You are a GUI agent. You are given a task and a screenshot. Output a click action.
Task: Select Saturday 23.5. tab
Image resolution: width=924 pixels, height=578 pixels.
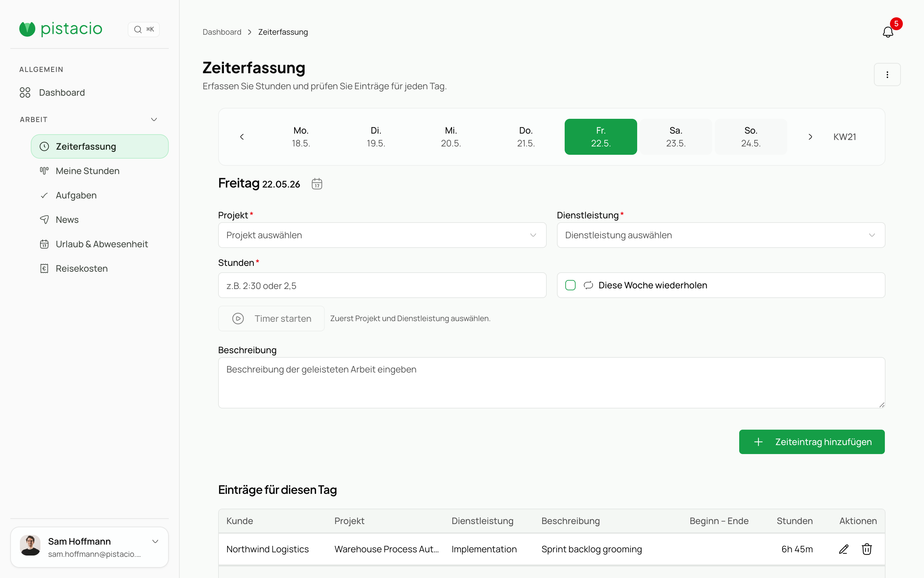click(676, 137)
